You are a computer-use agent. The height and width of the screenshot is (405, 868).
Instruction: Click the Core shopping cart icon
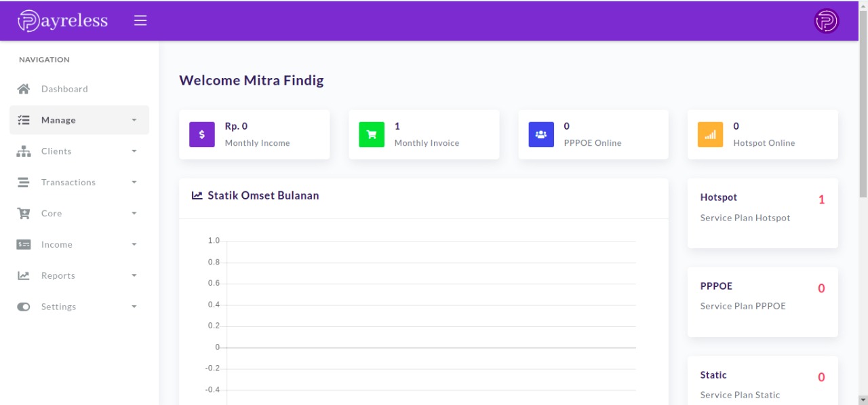pyautogui.click(x=24, y=214)
